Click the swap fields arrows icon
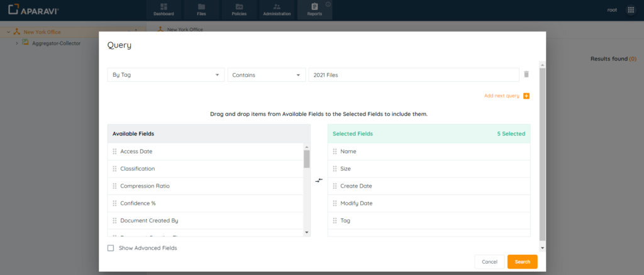644x275 pixels. (319, 180)
